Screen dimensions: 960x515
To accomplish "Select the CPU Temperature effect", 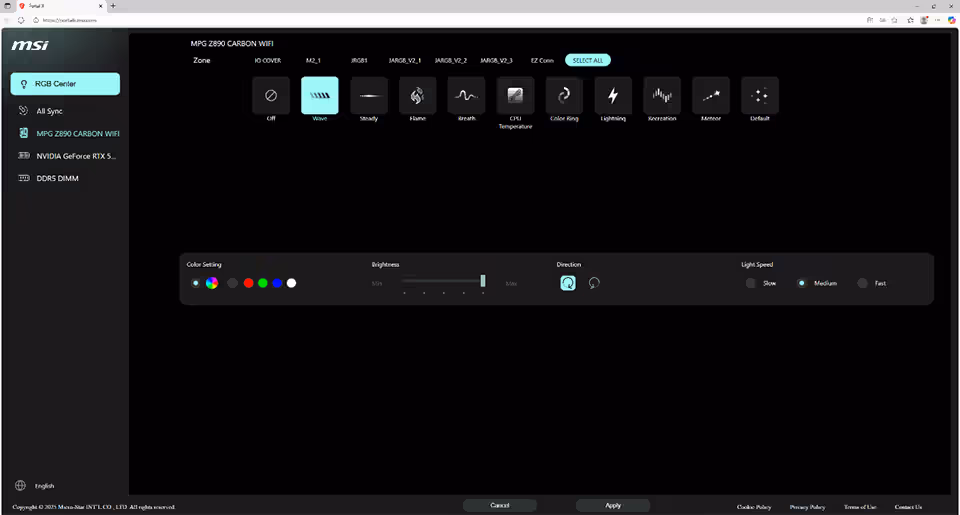I will pos(515,96).
